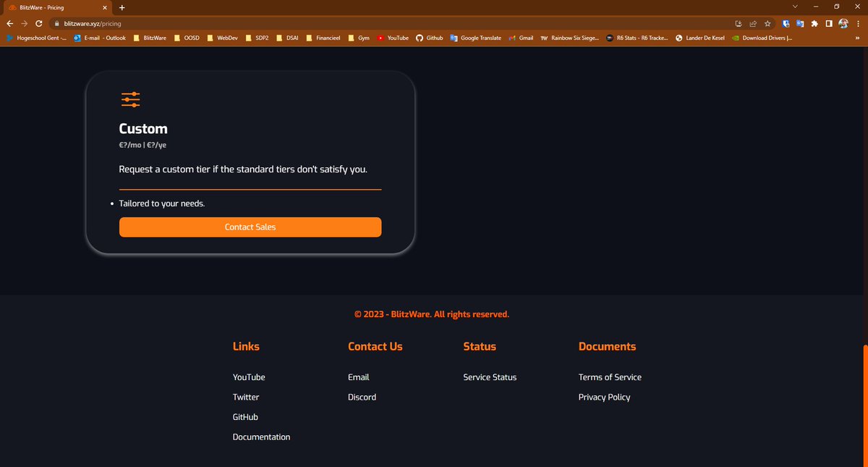This screenshot has height=467, width=868.
Task: Click the 'Tailored to your needs.' bullet
Action: [x=162, y=203]
